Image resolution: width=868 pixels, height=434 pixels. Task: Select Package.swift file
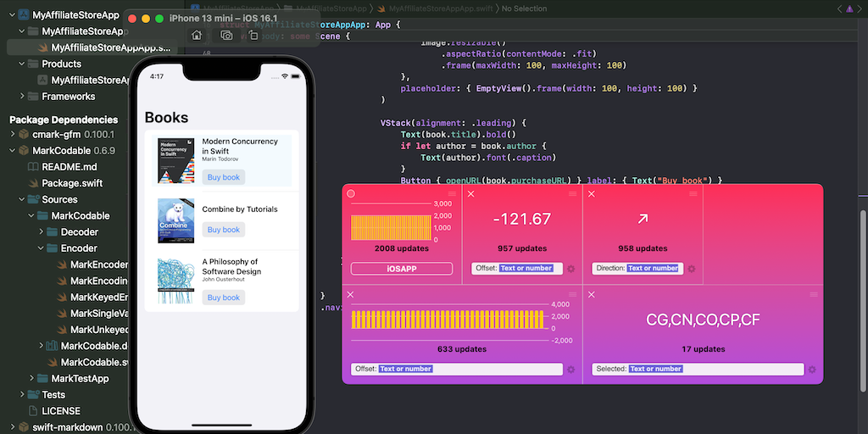(71, 183)
